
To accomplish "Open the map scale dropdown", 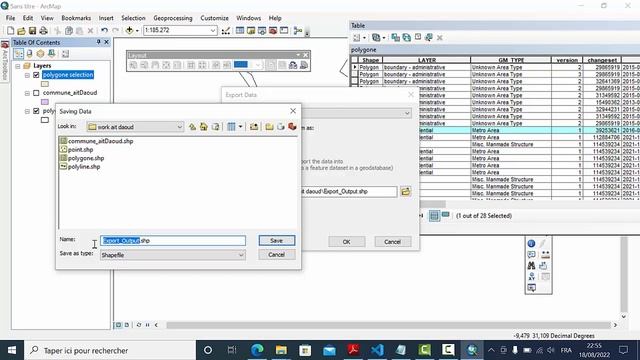I will (213, 31).
